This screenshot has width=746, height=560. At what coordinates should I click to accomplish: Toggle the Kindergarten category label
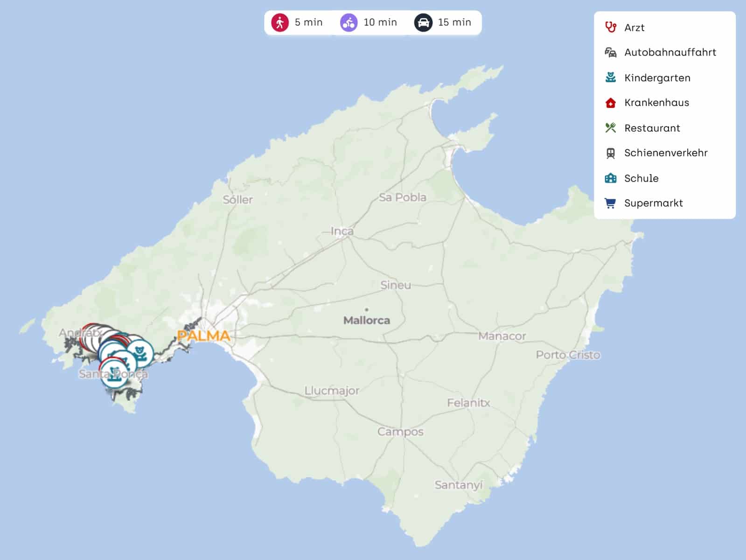click(657, 78)
